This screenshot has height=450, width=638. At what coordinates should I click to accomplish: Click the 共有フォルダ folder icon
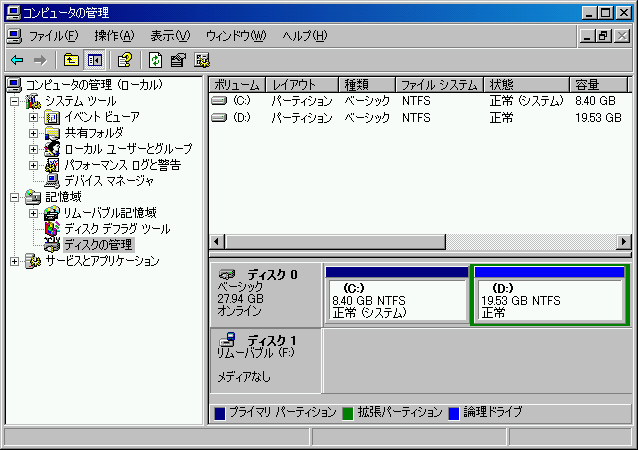(x=52, y=133)
